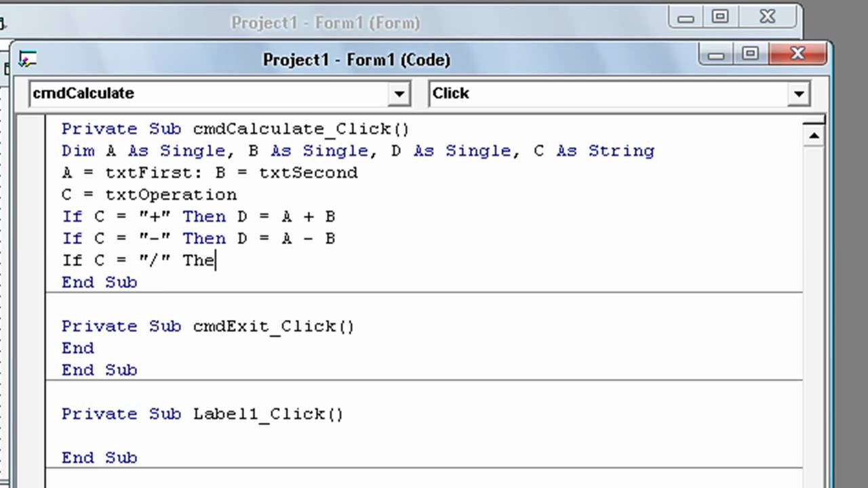
Task: Click the Private Sub cmdCalculate_Click() line
Action: (235, 129)
